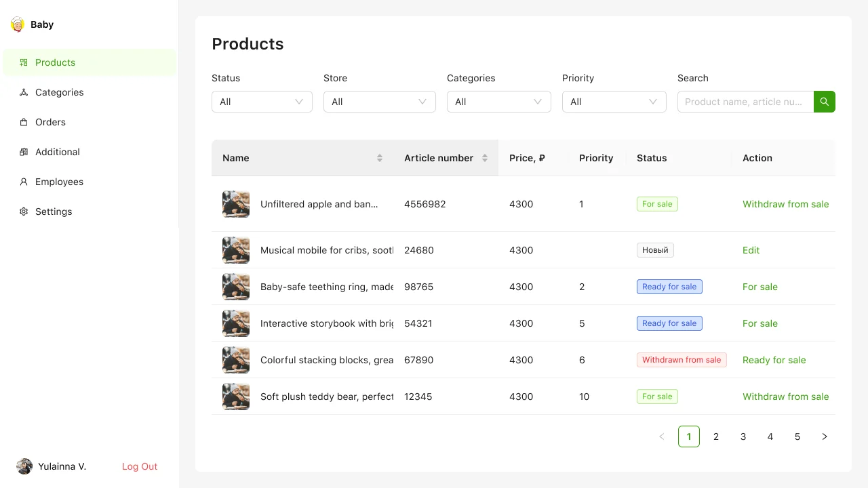Viewport: 868px width, 488px height.
Task: Click the Baby logo icon
Action: 18,24
